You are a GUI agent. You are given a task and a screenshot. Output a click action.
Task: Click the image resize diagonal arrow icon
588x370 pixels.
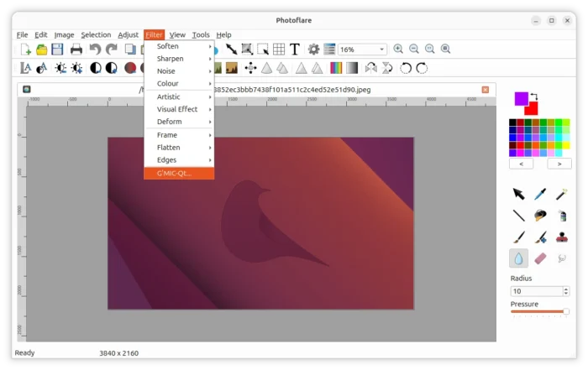tap(231, 49)
